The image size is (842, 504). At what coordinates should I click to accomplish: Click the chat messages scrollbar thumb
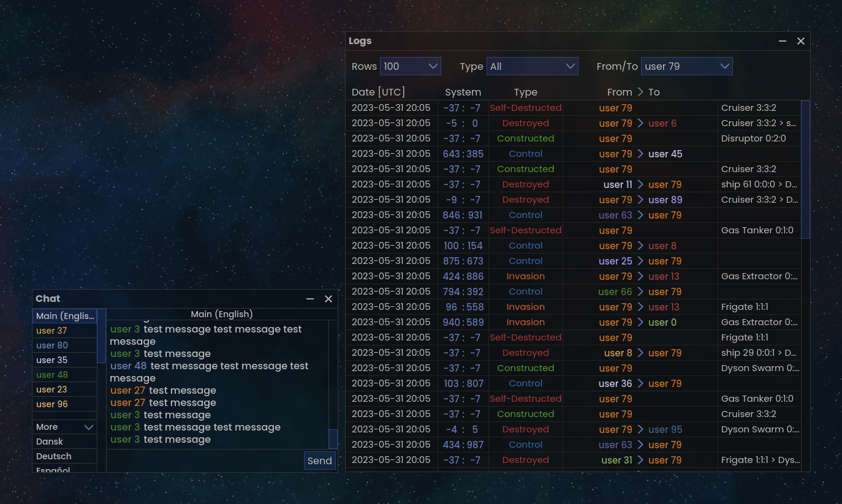click(x=333, y=439)
